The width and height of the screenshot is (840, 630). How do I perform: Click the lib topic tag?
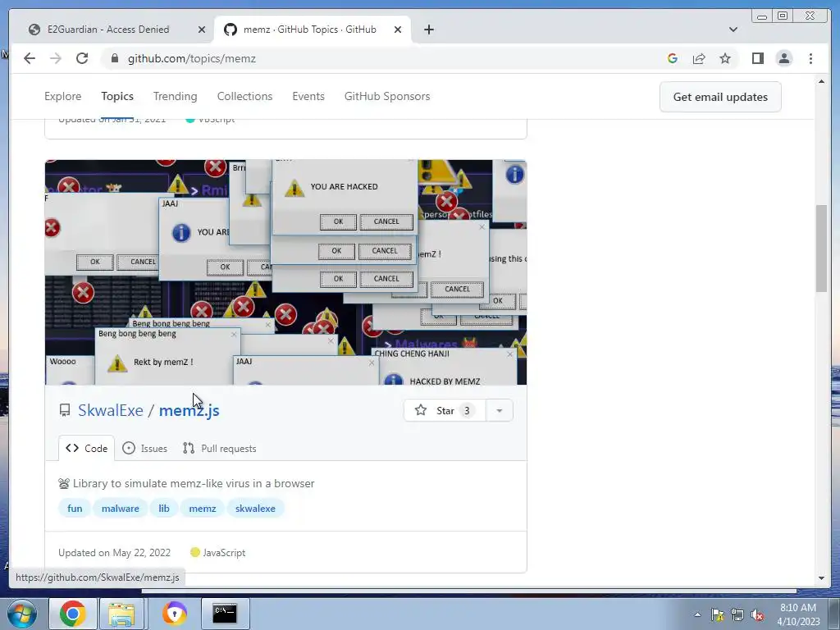pos(164,509)
